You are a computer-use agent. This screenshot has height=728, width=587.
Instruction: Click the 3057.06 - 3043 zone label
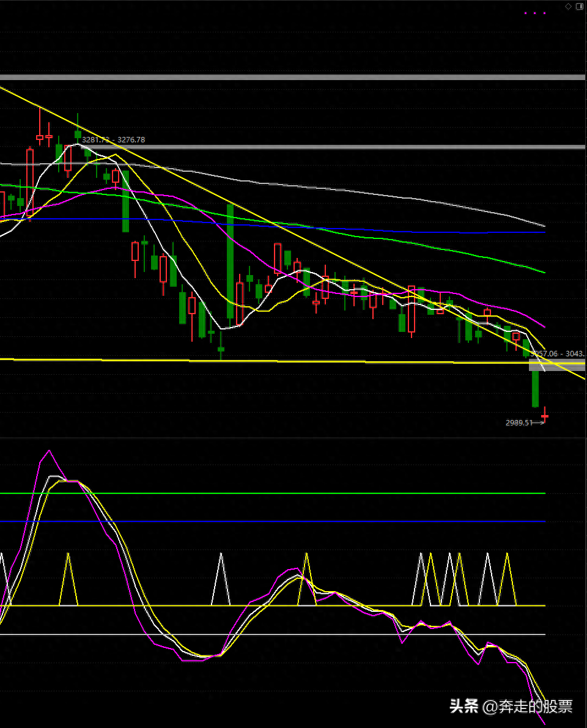tap(557, 354)
